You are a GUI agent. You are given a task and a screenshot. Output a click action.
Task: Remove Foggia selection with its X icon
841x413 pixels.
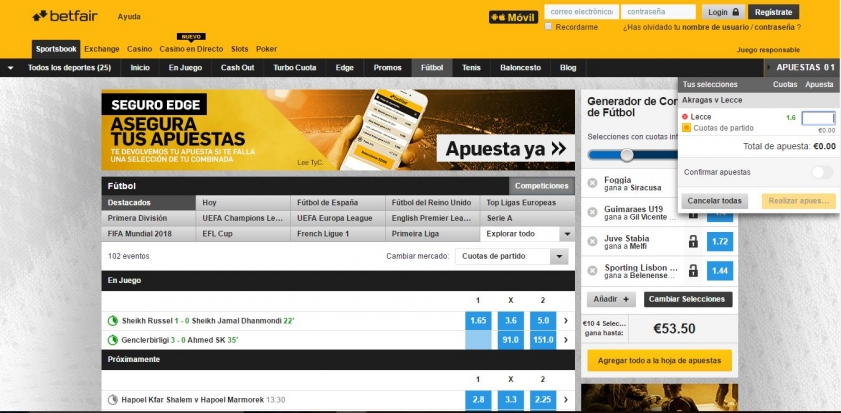click(592, 183)
